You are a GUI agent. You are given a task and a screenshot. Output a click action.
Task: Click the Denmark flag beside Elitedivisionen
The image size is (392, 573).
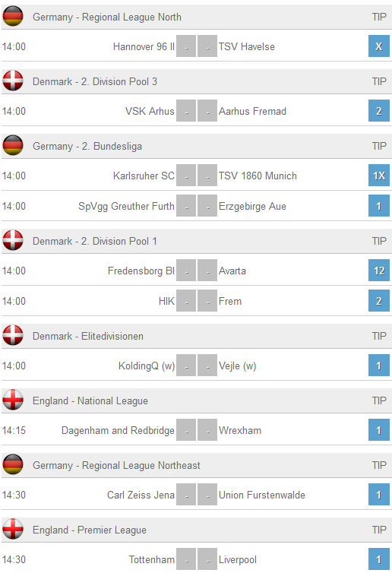[13, 335]
